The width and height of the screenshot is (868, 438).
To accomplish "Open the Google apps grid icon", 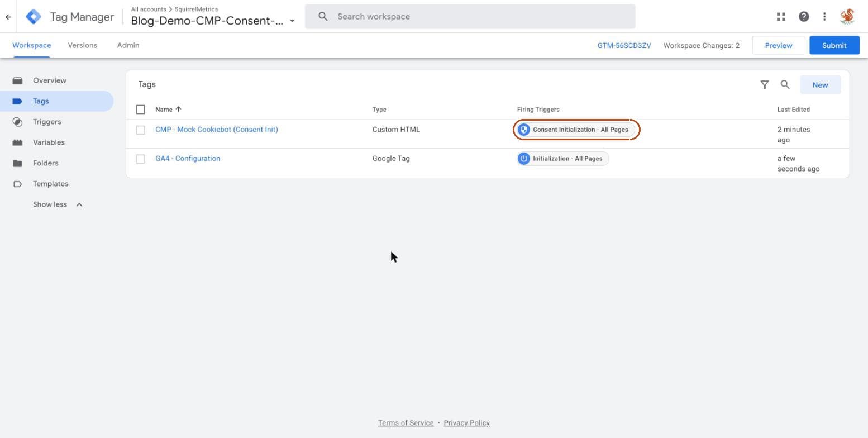I will click(x=781, y=17).
